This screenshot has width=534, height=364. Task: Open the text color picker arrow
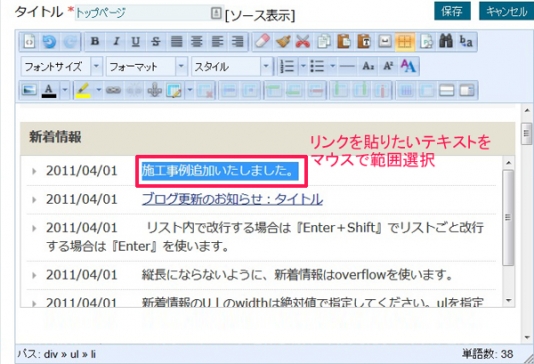[65, 91]
